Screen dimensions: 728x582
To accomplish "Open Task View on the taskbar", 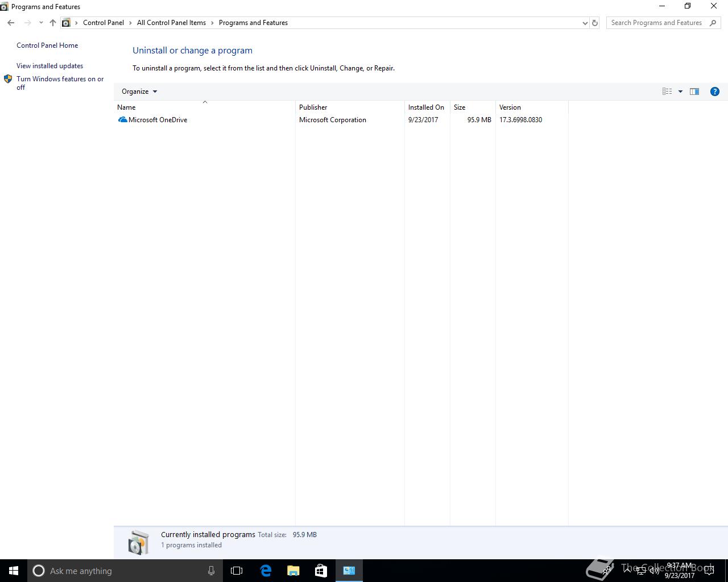I will click(237, 571).
